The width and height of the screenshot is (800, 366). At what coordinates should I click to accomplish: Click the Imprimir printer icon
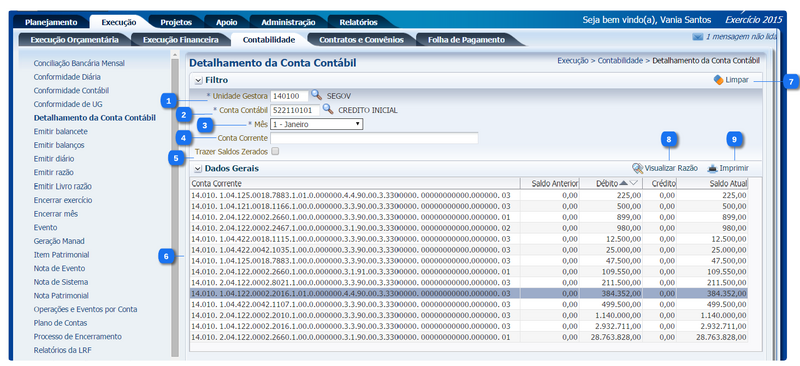(712, 168)
